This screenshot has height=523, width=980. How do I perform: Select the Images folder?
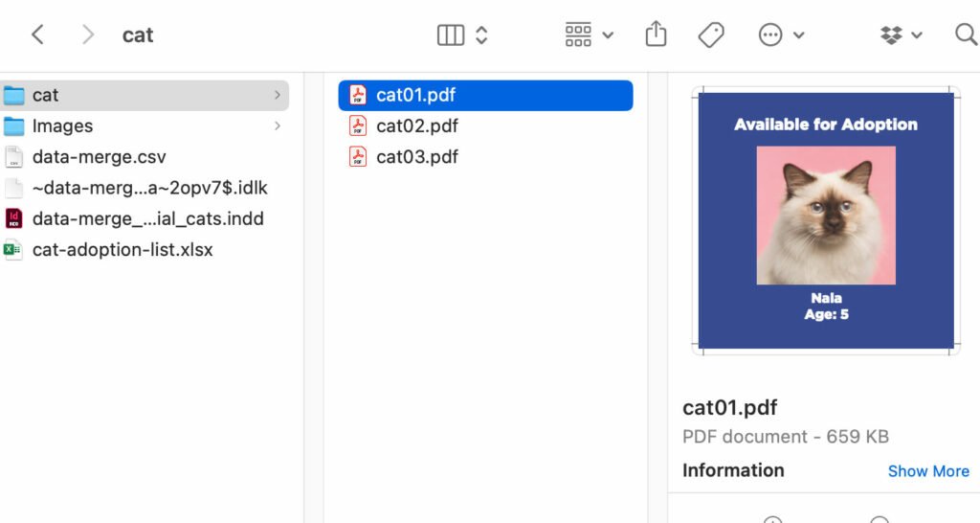62,125
